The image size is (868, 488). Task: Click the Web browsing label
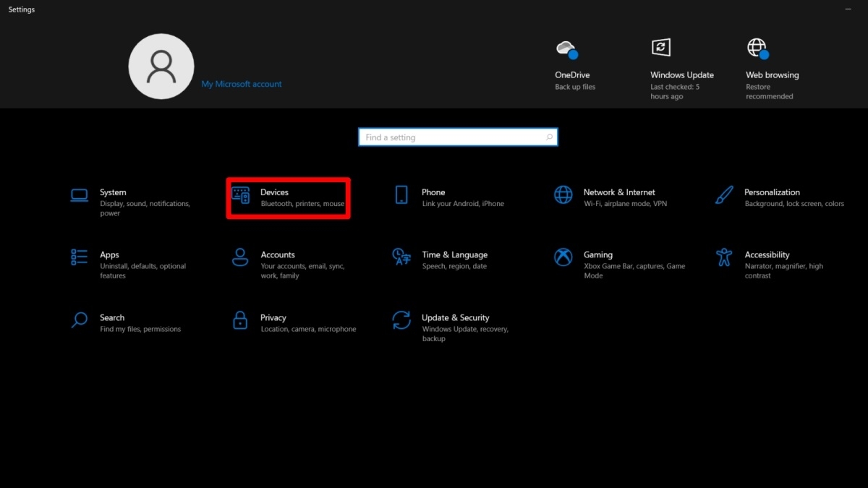tap(773, 75)
